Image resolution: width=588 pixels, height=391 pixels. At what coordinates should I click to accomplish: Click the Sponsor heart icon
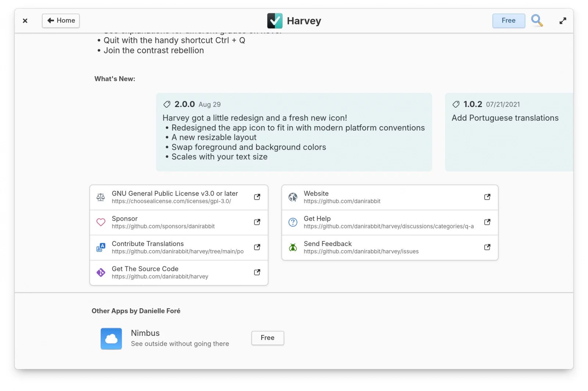click(x=101, y=222)
